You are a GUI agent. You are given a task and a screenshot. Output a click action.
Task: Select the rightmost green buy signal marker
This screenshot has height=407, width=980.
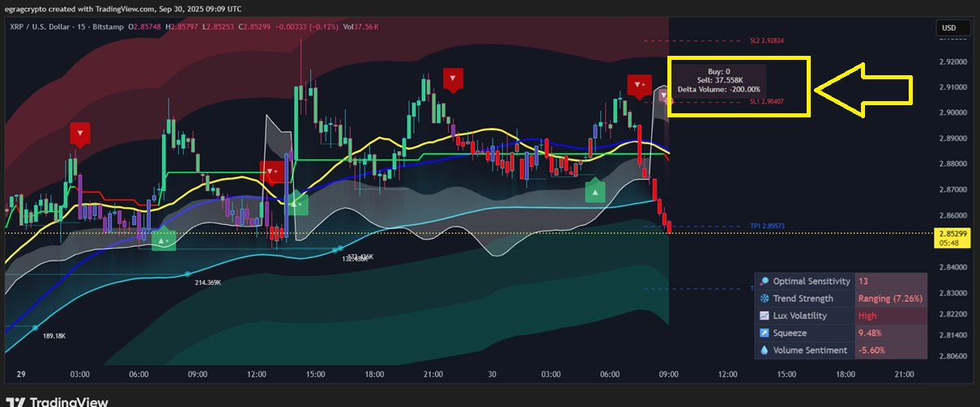595,192
